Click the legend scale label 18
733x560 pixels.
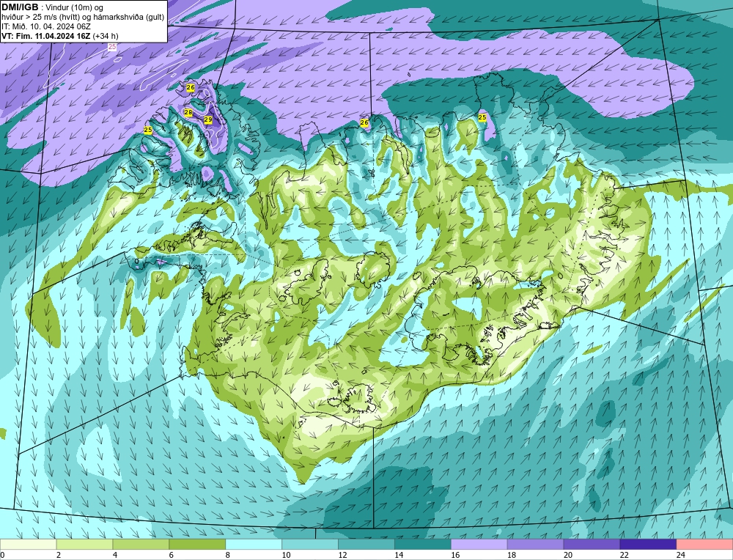512,555
